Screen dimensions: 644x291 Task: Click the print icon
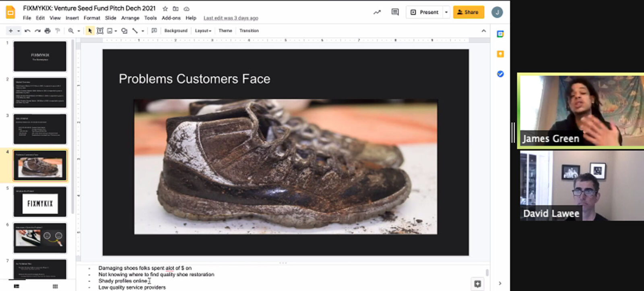click(x=47, y=31)
